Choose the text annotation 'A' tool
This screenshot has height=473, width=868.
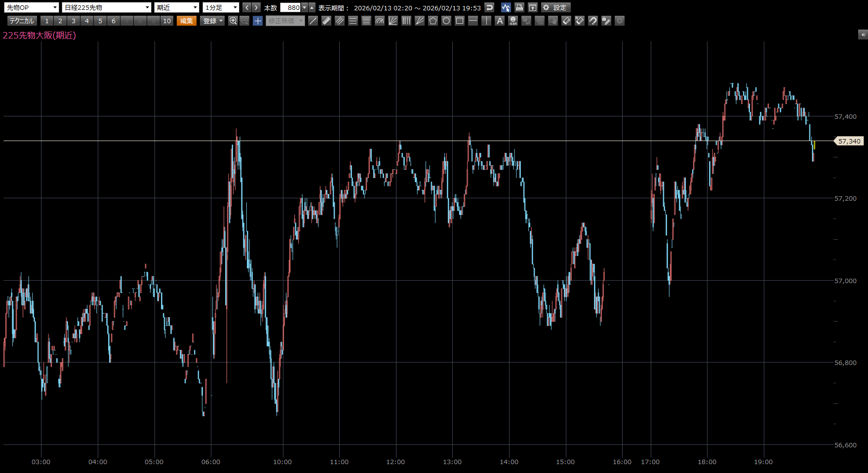tap(500, 21)
